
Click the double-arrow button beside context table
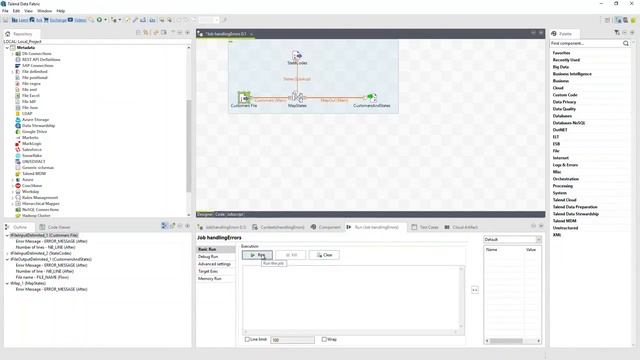[x=475, y=290]
